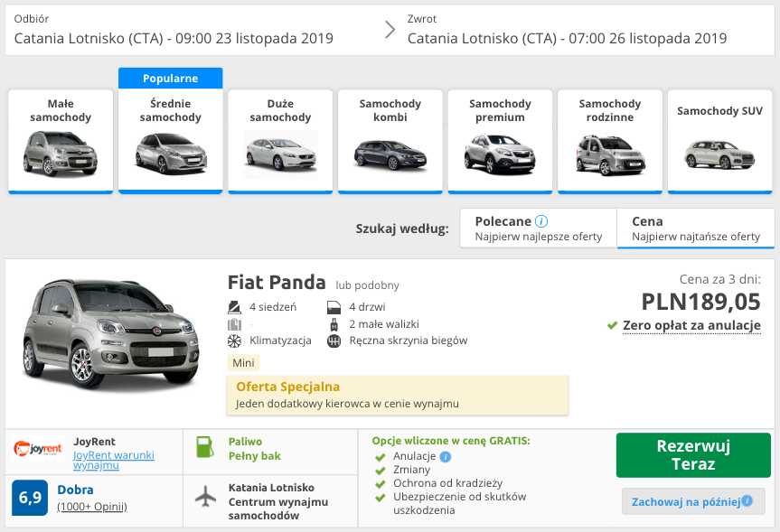Select the Średnie samochody category

171,141
